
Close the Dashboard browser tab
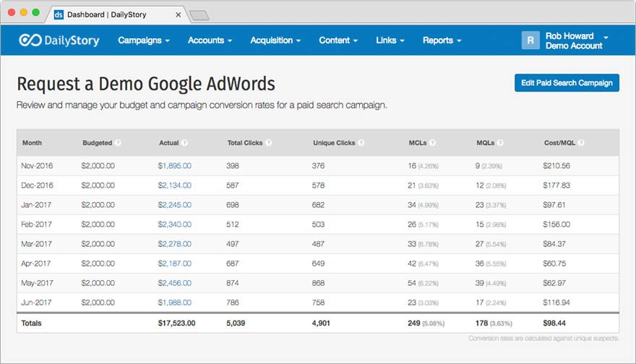pos(178,14)
